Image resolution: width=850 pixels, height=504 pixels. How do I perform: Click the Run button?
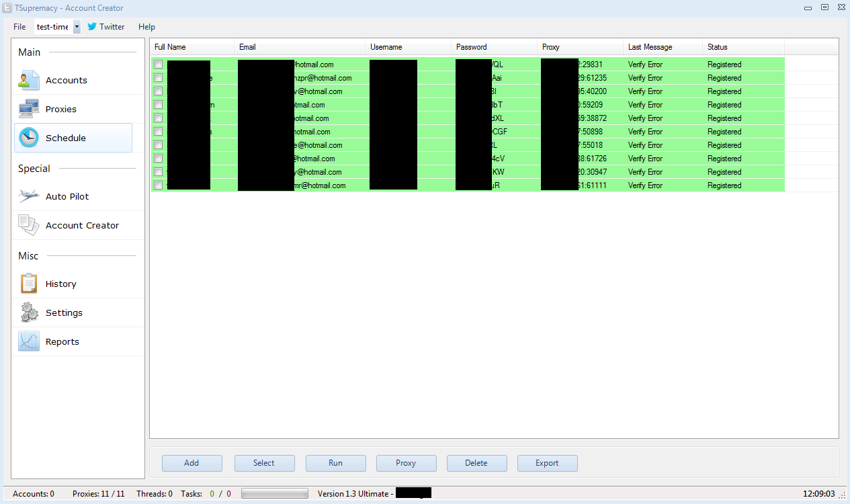(336, 463)
